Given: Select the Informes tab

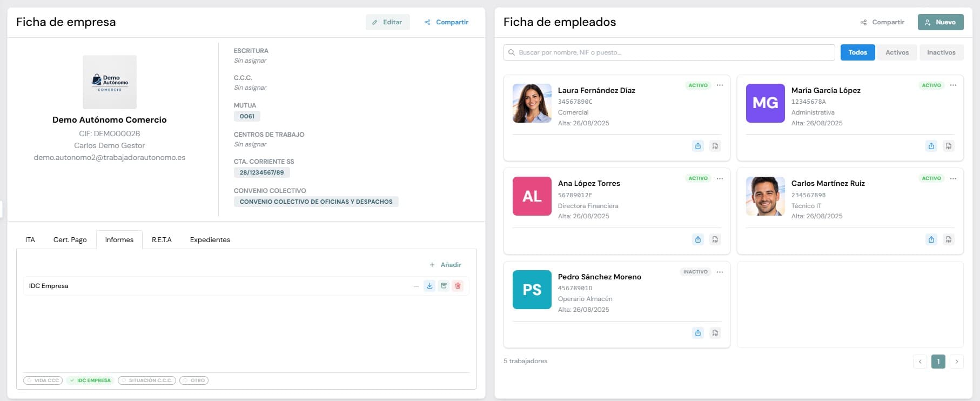Looking at the screenshot, I should tap(119, 240).
